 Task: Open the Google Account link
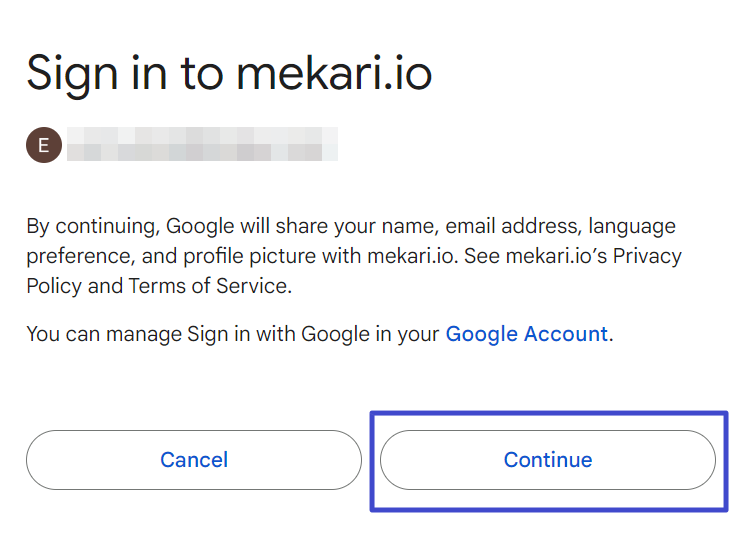(527, 334)
